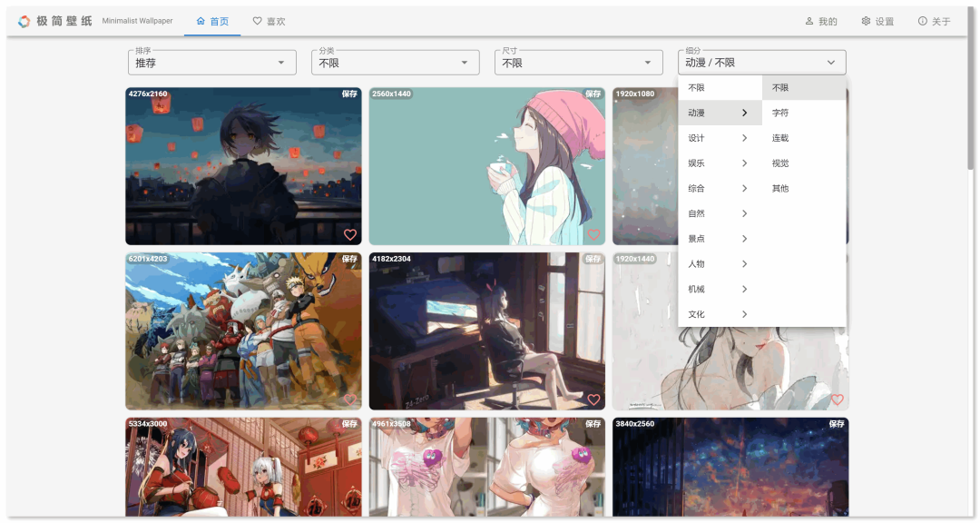This screenshot has height=523, width=980.
Task: Expand the 综合 category
Action: coord(720,188)
